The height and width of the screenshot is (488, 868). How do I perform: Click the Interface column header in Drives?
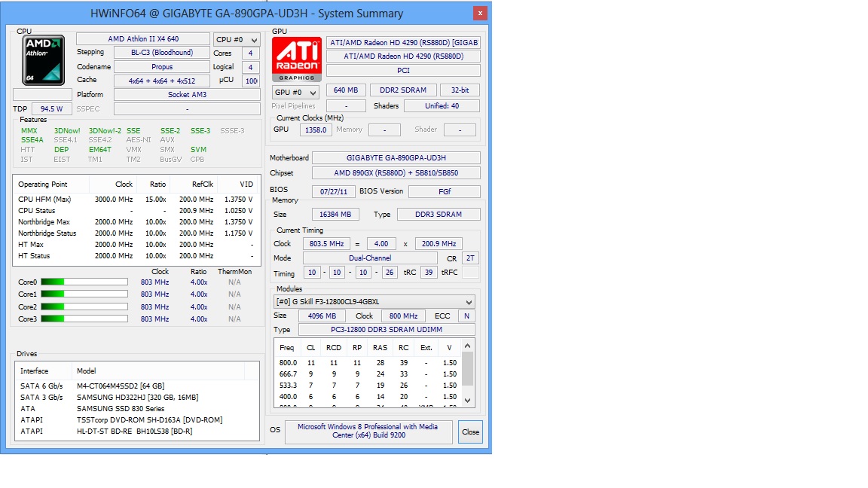point(43,371)
